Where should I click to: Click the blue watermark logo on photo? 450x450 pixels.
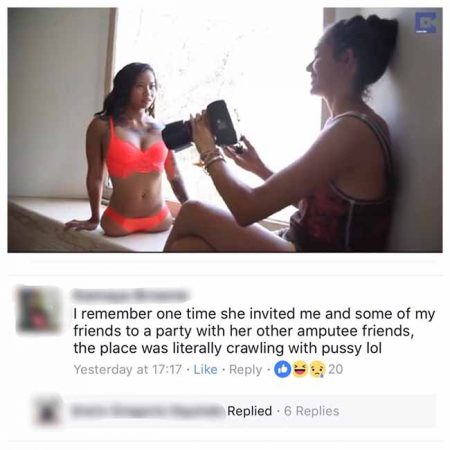(x=425, y=23)
